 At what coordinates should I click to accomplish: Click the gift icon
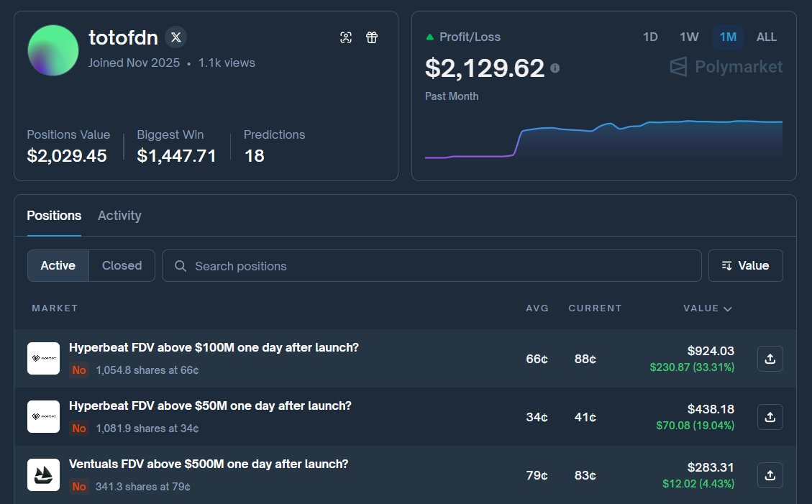(x=372, y=37)
